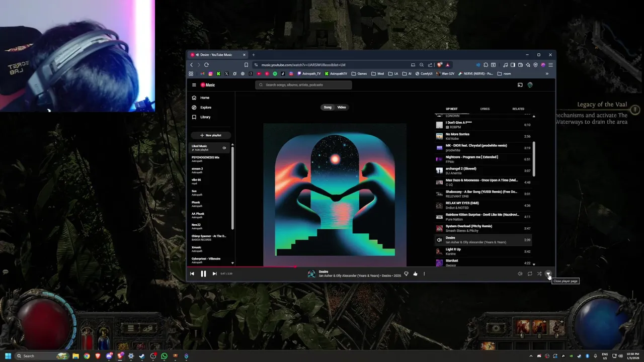Image resolution: width=644 pixels, height=362 pixels.
Task: Open the cast to device icon
Action: [520, 85]
